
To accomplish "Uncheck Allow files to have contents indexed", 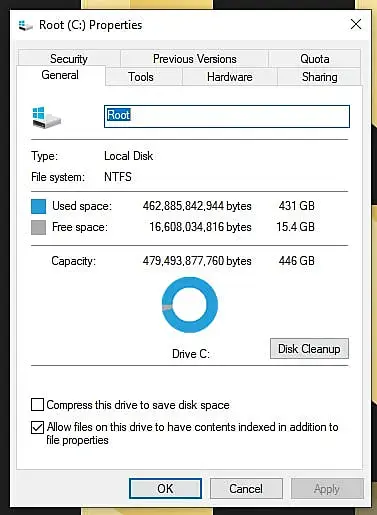I will pos(37,427).
